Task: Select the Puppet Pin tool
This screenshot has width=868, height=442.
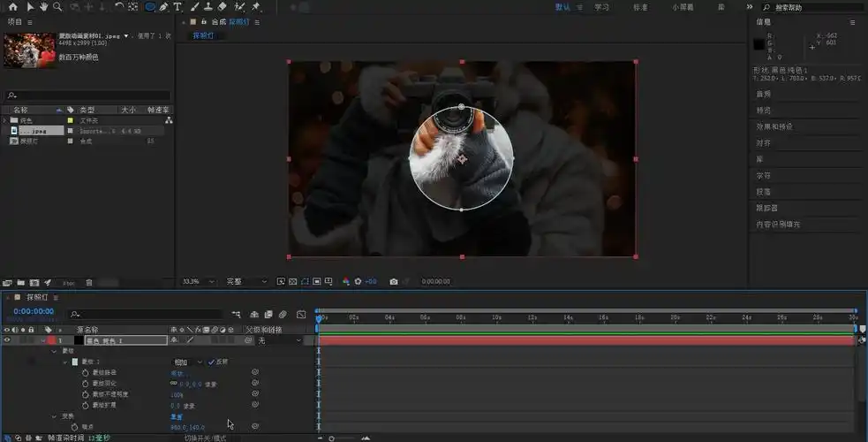Action: [x=256, y=7]
